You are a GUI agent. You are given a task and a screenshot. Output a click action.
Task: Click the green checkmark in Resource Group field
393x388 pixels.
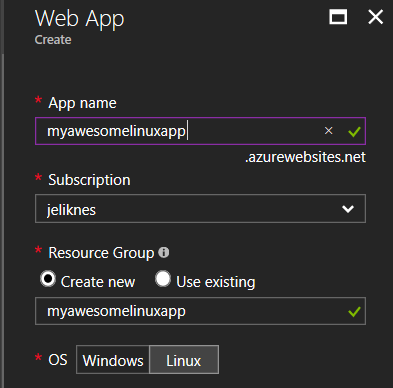tap(354, 312)
